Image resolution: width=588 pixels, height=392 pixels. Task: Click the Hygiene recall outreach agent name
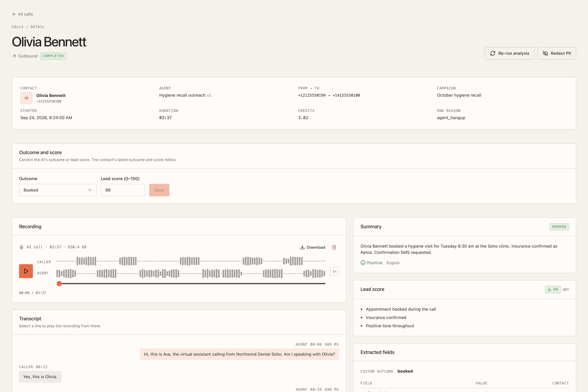[x=182, y=95]
